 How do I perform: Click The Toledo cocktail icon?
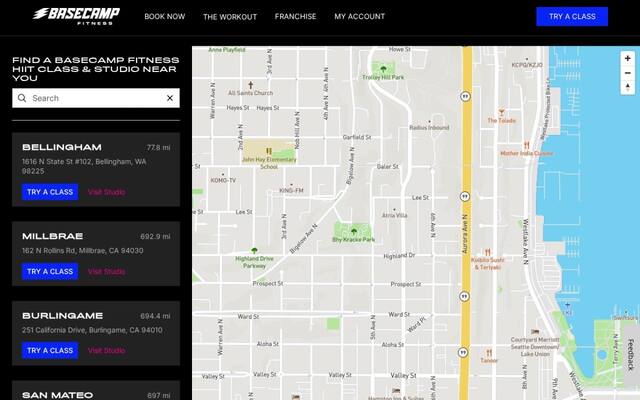502,112
